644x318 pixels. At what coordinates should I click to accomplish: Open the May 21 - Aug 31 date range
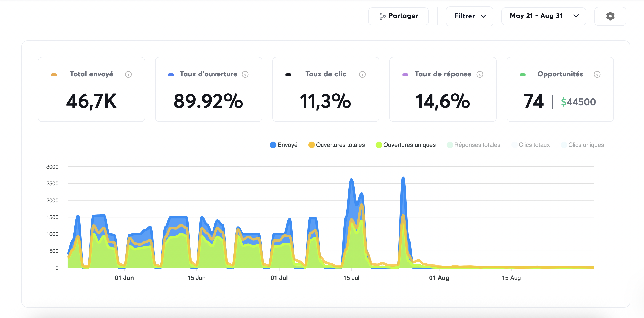536,16
